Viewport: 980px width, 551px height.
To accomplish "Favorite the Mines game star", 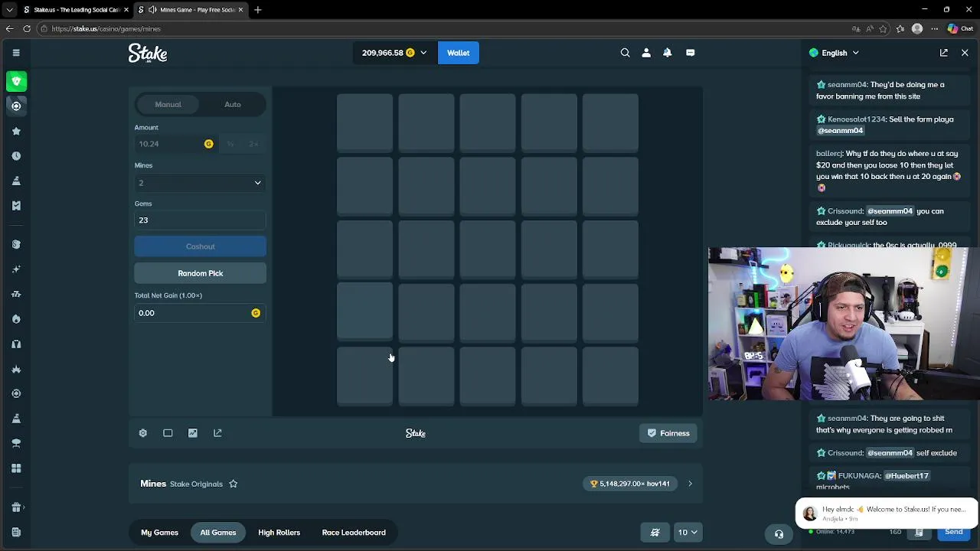I will 234,484.
